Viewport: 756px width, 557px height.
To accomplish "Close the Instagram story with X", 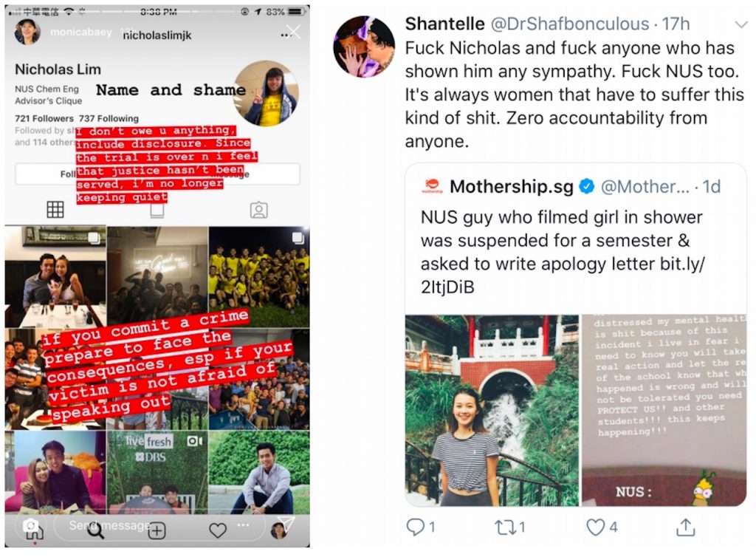I will (x=293, y=32).
